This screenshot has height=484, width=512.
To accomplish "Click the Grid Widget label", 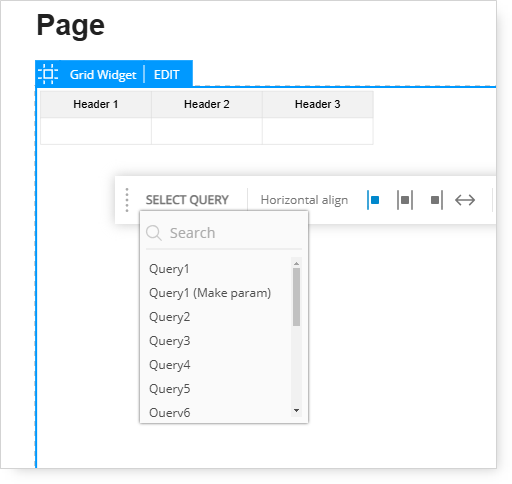I will tap(103, 75).
